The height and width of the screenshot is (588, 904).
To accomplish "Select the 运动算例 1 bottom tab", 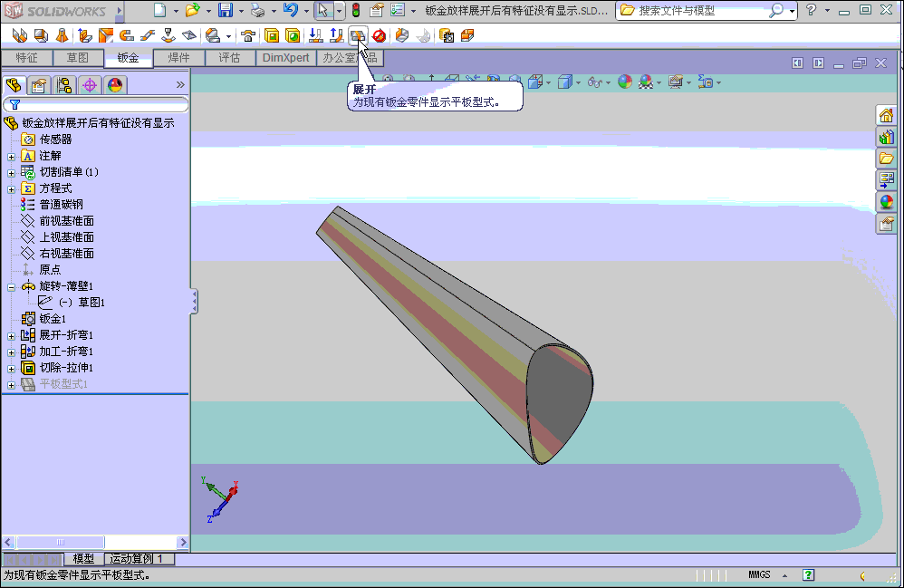I will 139,559.
